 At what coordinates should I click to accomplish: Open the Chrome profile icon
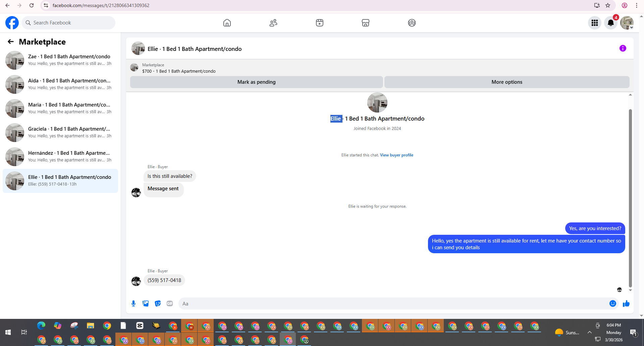click(625, 5)
